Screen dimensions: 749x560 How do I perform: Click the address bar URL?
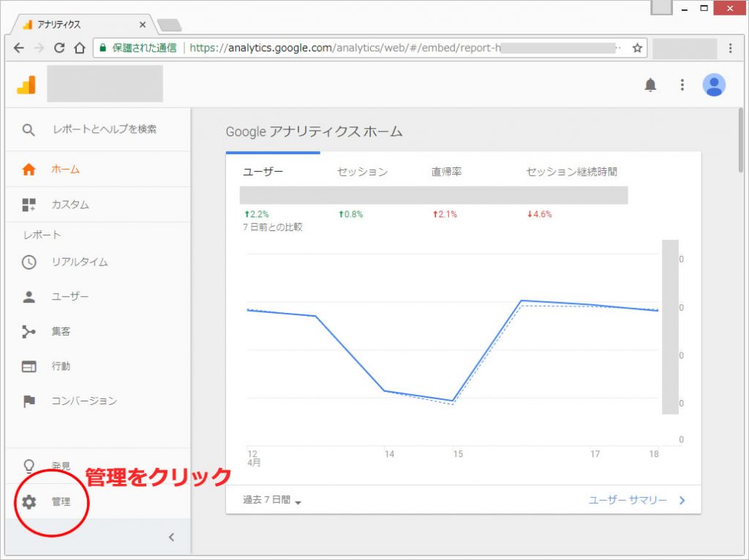tap(345, 48)
